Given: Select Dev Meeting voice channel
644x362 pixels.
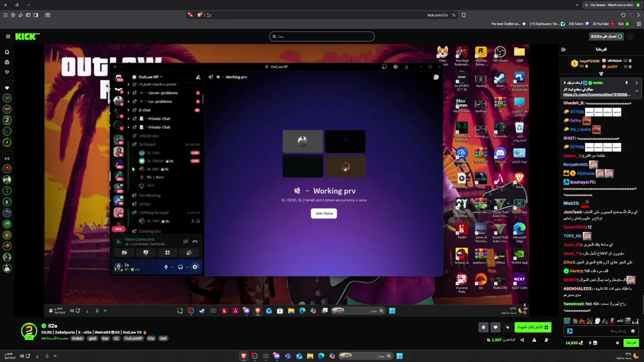Looking at the screenshot, I should coord(149,195).
